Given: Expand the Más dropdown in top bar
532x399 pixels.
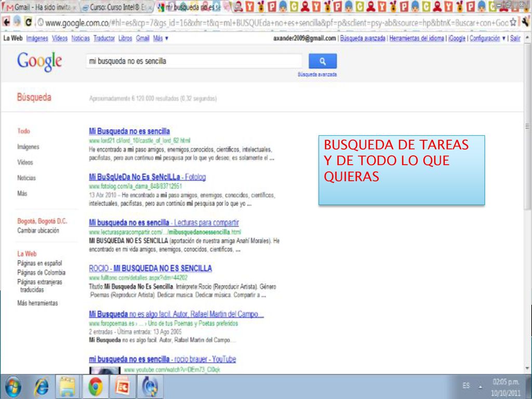Looking at the screenshot, I should point(161,38).
